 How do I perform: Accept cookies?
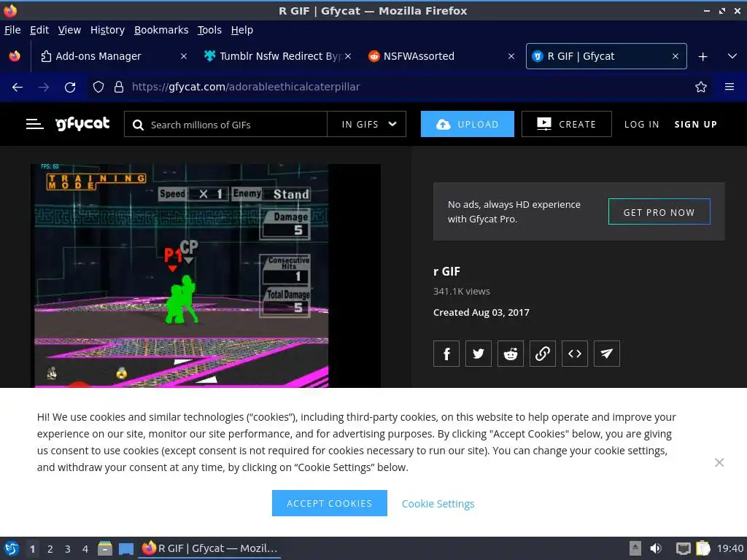329,503
